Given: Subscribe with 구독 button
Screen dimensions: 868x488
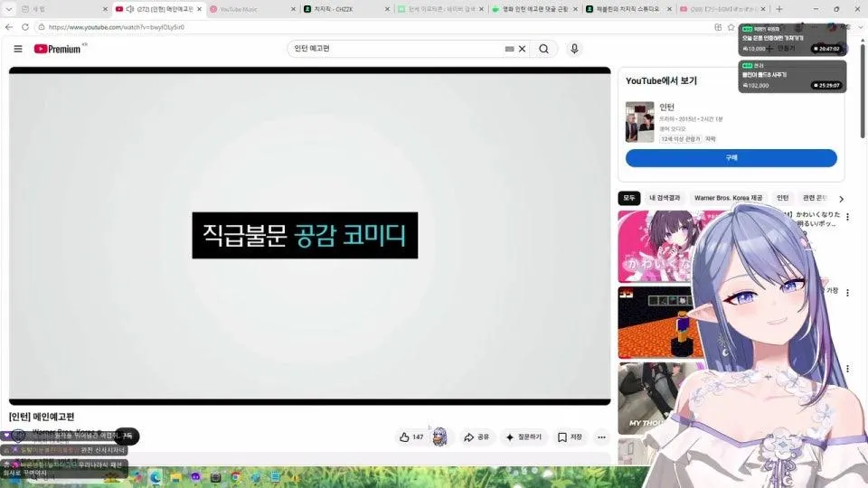Looking at the screenshot, I should (x=127, y=436).
